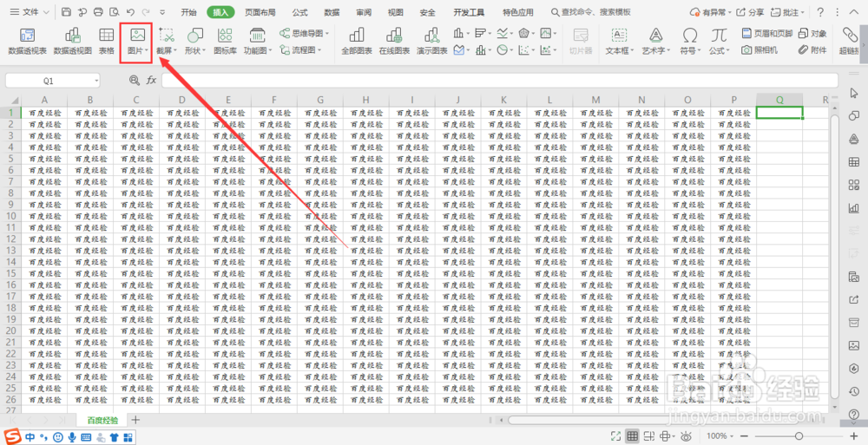Switch to the 页面布局 tab
Viewport: 868px width, 445px height.
pyautogui.click(x=260, y=12)
